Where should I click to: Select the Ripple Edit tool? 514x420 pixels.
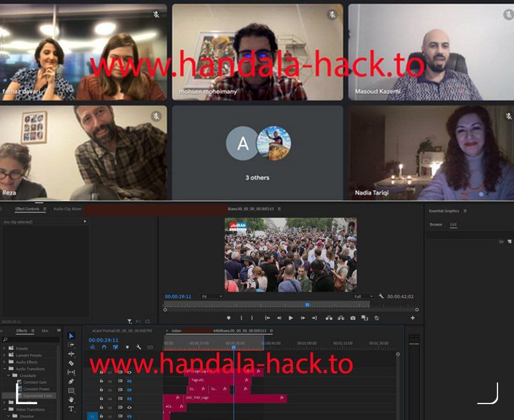[x=71, y=354]
